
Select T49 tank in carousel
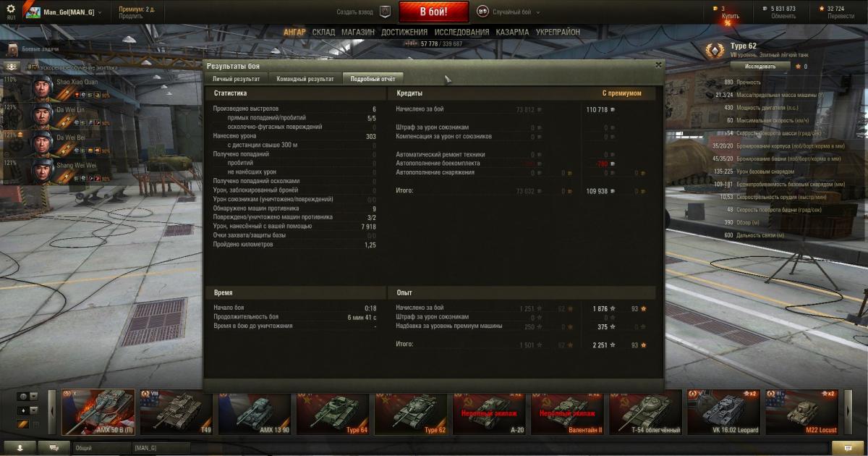(176, 412)
